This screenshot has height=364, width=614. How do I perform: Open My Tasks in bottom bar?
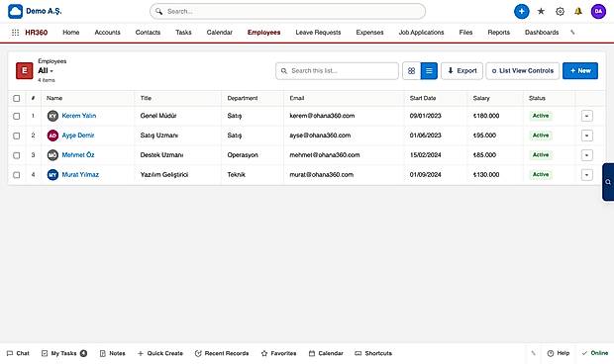[x=63, y=353]
